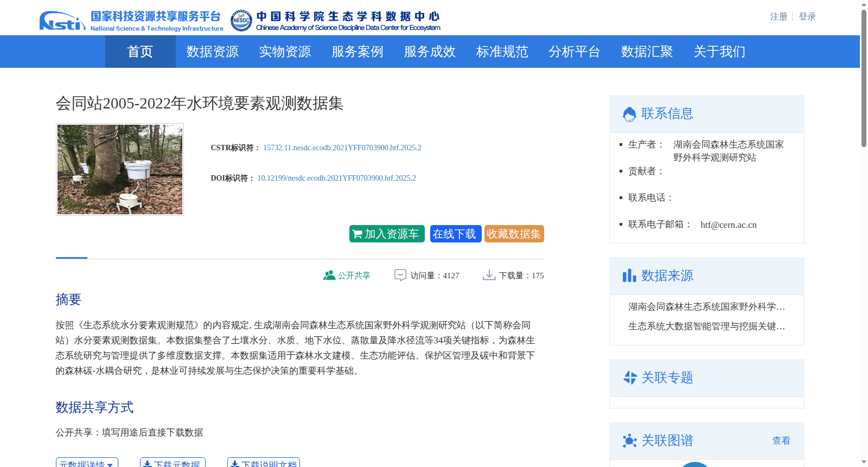Click the 收藏数据集 button
868x467 pixels.
[x=514, y=234]
